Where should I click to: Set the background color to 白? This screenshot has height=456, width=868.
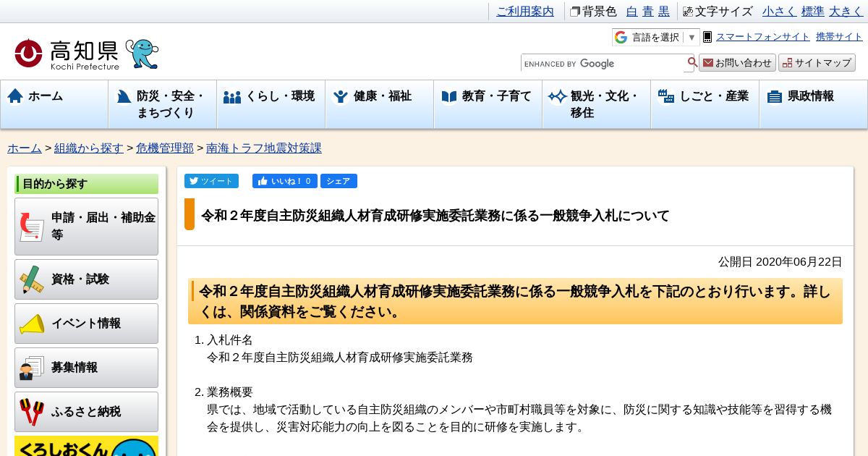pos(631,11)
